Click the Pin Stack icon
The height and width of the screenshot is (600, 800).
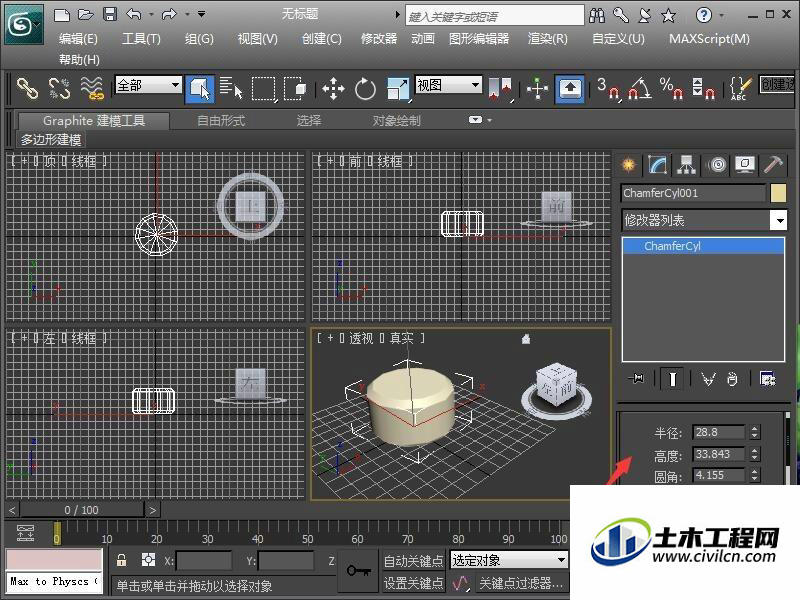pos(637,379)
